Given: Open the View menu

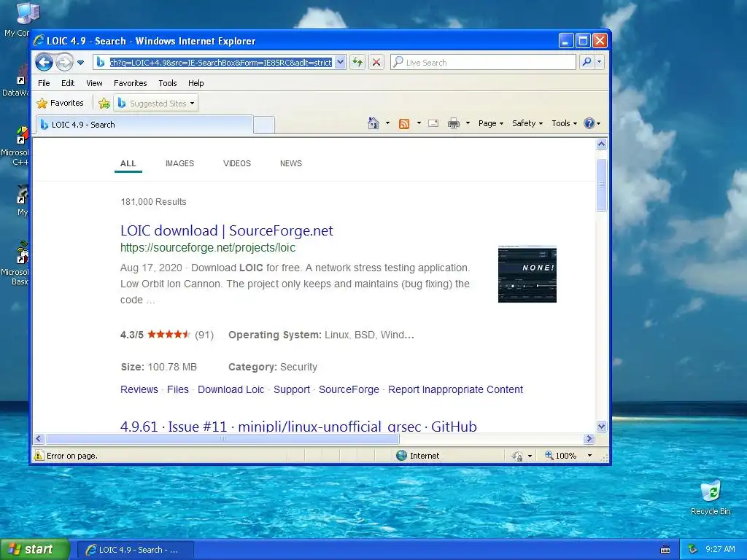Looking at the screenshot, I should coord(94,83).
